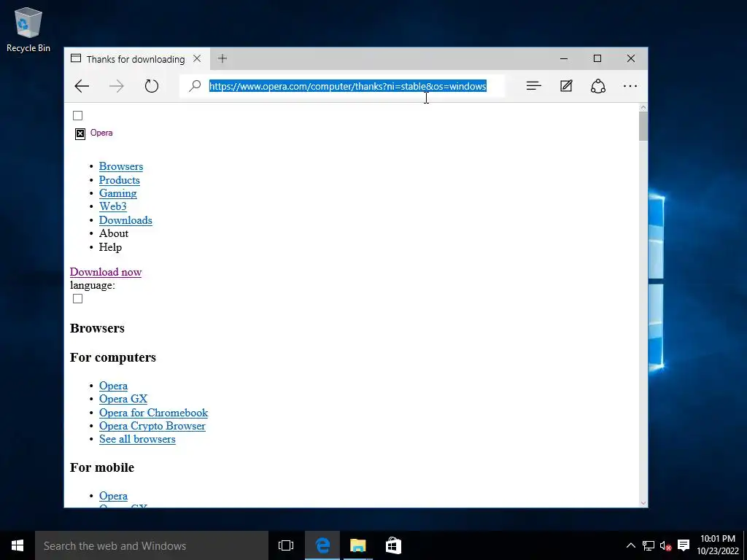Click the scrollbar down arrow
The image size is (747, 560).
pos(643,503)
